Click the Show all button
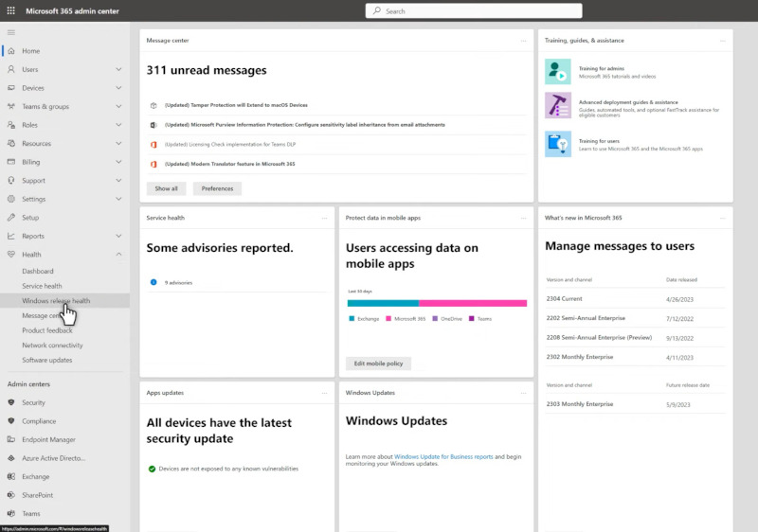 click(167, 188)
